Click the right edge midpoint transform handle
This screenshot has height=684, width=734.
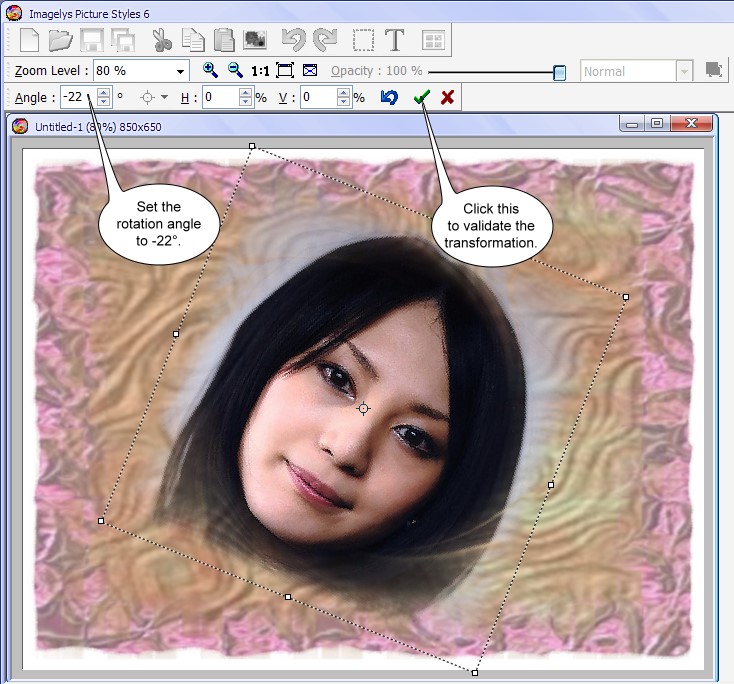point(550,485)
